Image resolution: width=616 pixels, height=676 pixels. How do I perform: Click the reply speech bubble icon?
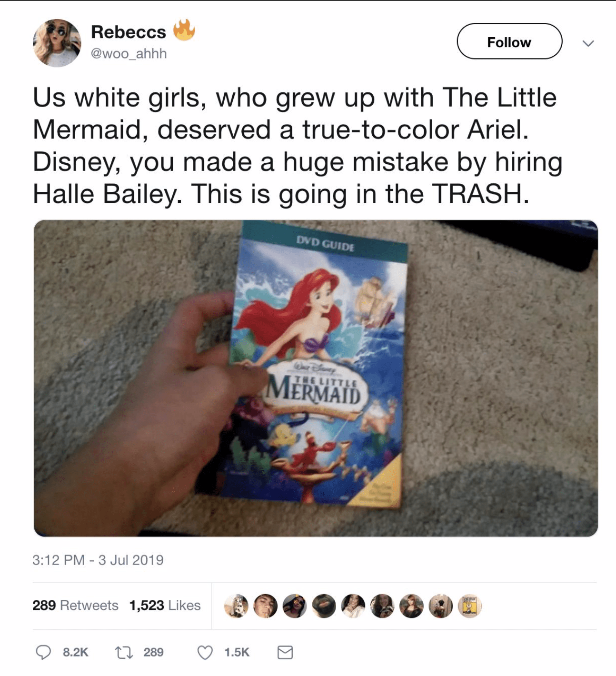pos(43,652)
